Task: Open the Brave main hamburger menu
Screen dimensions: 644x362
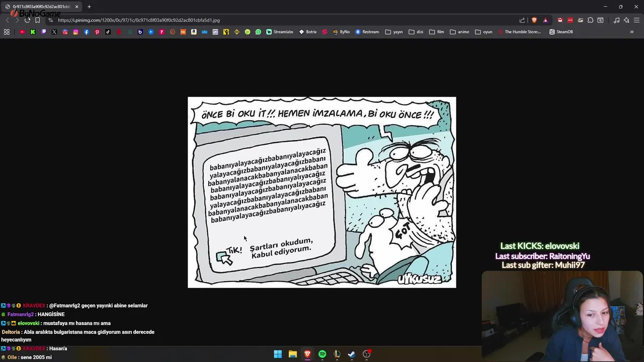Action: 636,20
